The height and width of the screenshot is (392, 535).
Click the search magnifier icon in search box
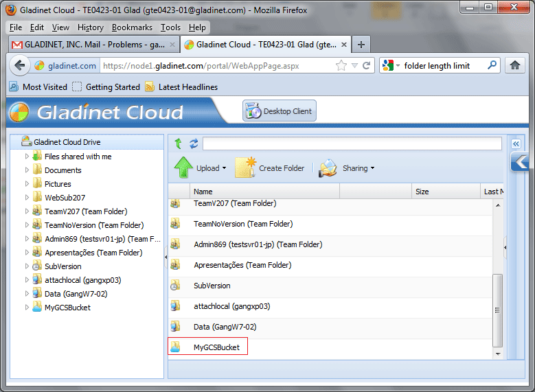[x=492, y=65]
